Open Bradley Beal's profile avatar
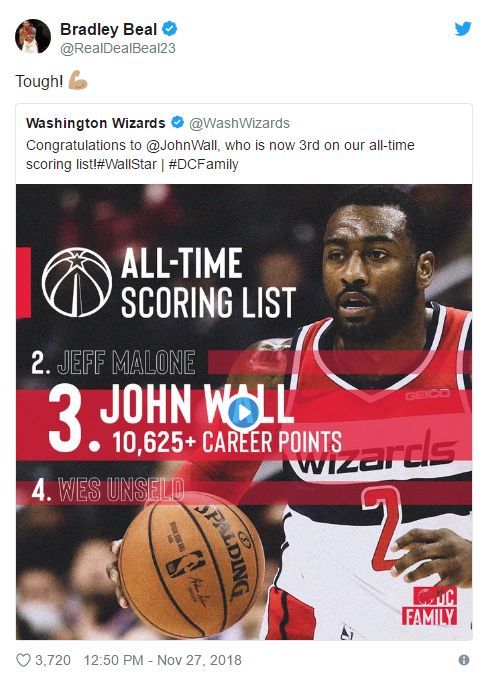 [x=33, y=37]
